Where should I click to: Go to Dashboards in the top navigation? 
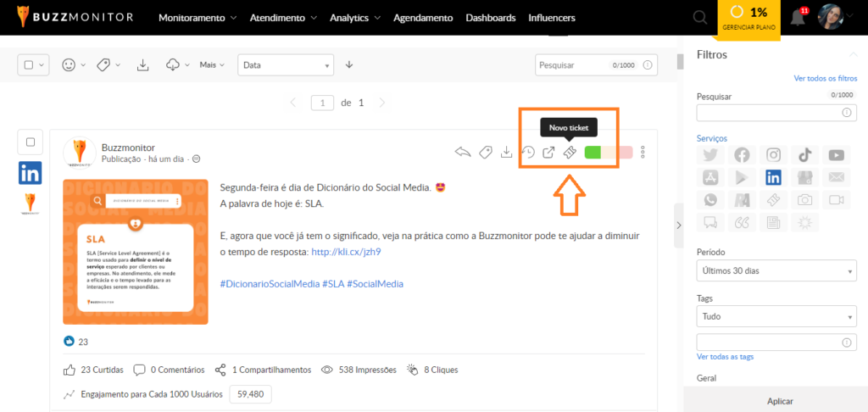coord(490,18)
